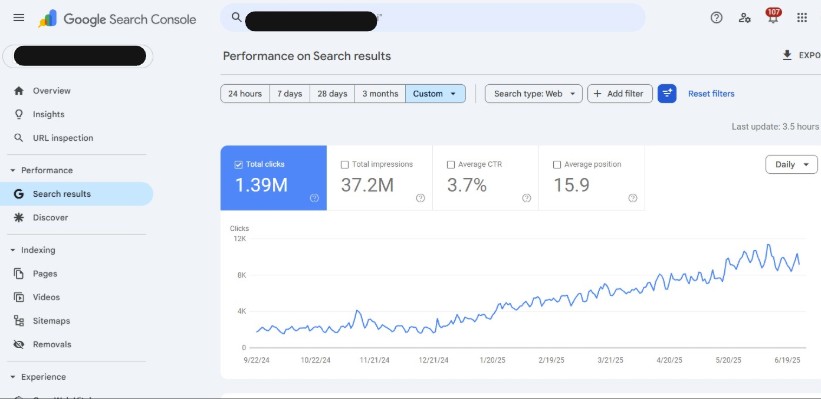Click the 15.9 average position value
The height and width of the screenshot is (399, 821).
point(572,185)
